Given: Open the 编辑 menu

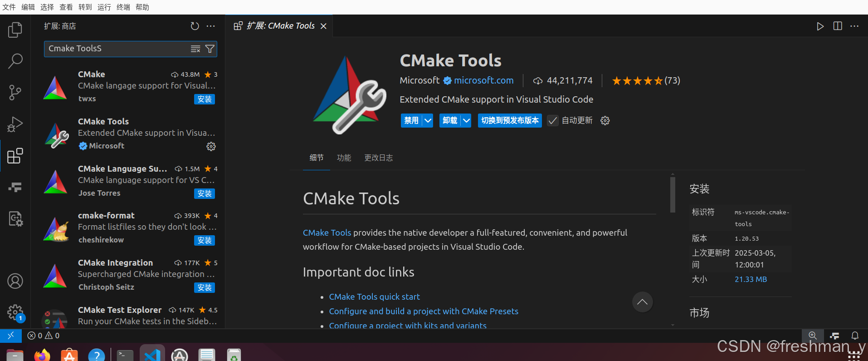Looking at the screenshot, I should coord(28,7).
